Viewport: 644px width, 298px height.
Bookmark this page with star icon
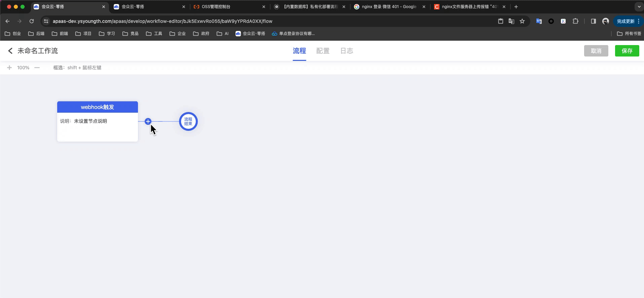[x=522, y=21]
